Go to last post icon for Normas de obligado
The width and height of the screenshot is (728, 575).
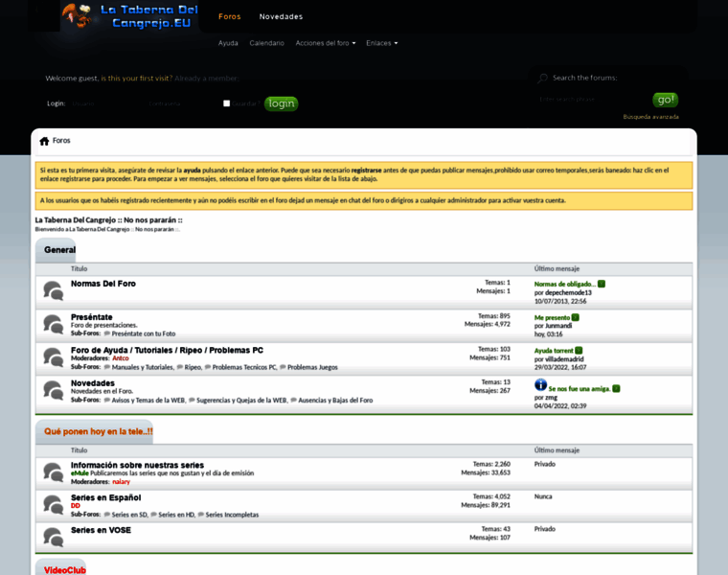click(x=602, y=284)
